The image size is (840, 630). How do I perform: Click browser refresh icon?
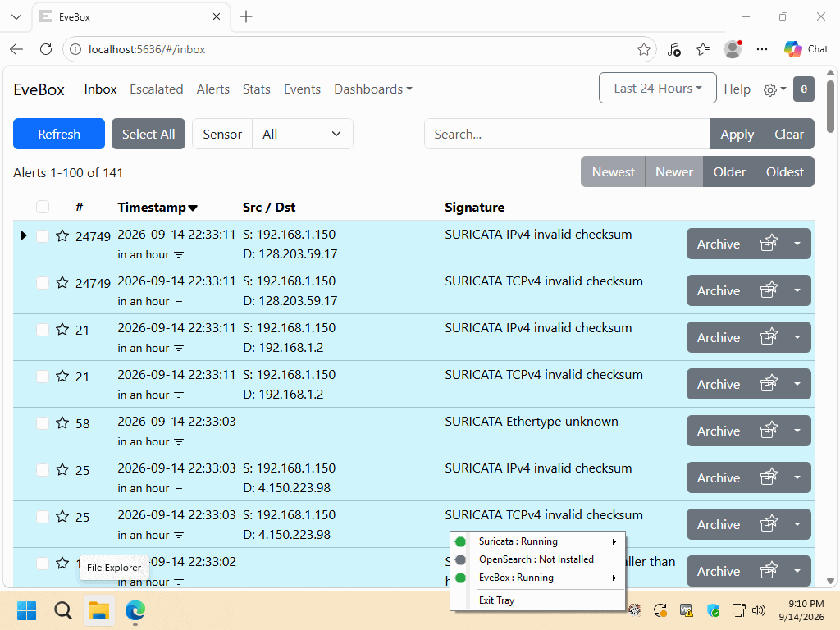point(46,49)
